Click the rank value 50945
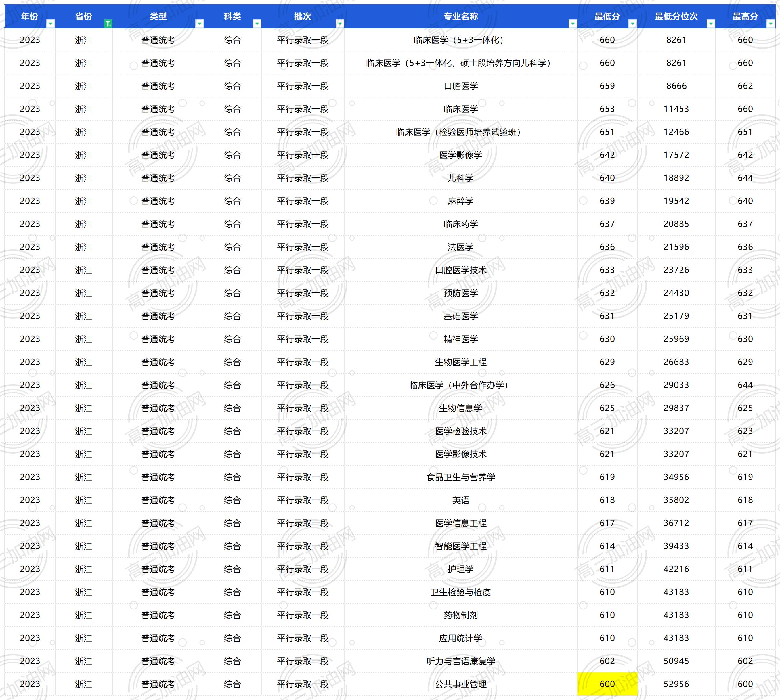Screen dimensions: 780x700 (676, 661)
